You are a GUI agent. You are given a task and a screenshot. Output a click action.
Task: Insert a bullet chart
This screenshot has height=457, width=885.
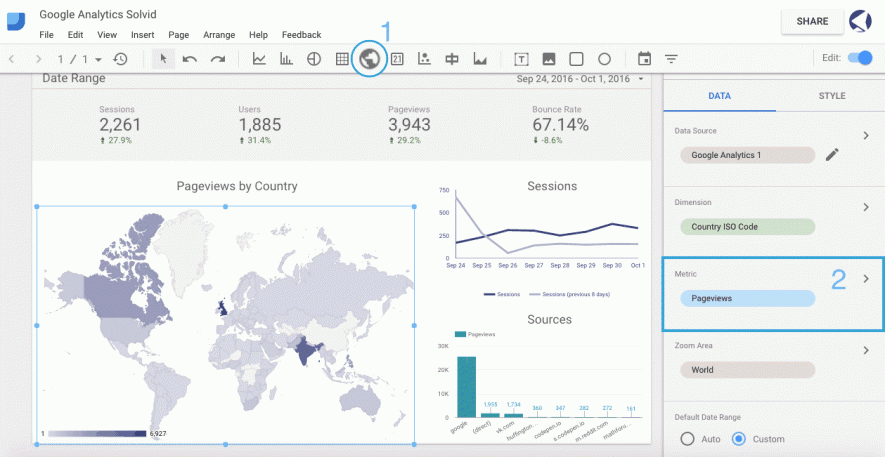tap(452, 59)
